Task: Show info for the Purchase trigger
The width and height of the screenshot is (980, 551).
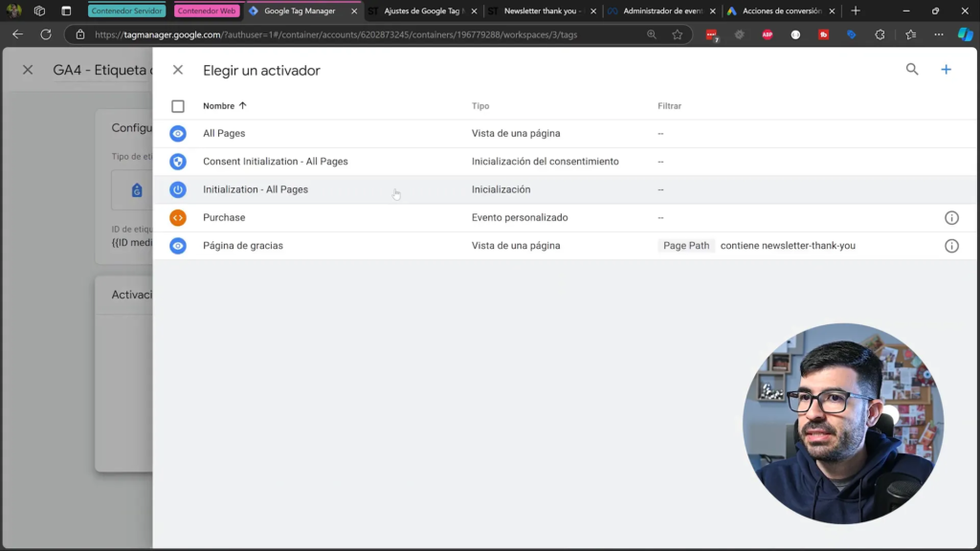Action: (951, 218)
